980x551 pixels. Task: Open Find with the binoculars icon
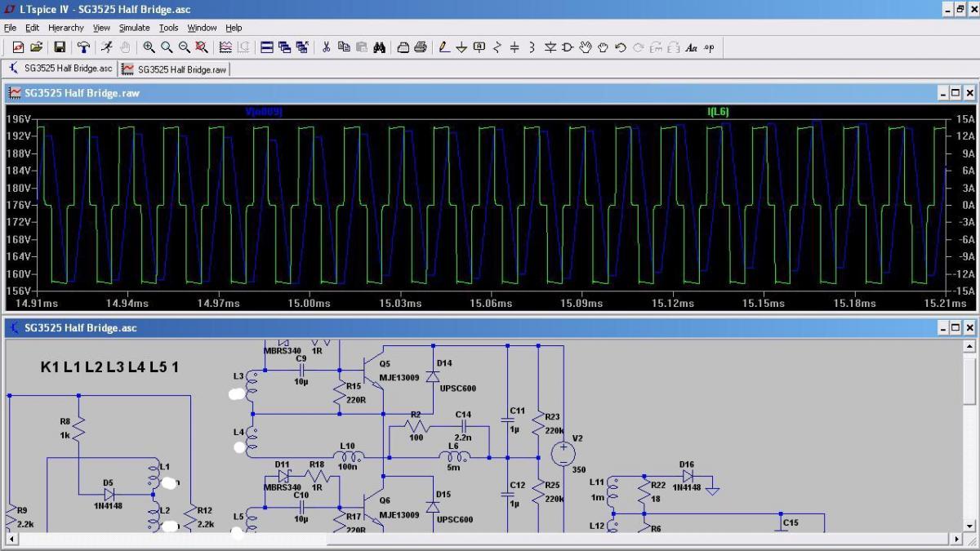pyautogui.click(x=379, y=47)
